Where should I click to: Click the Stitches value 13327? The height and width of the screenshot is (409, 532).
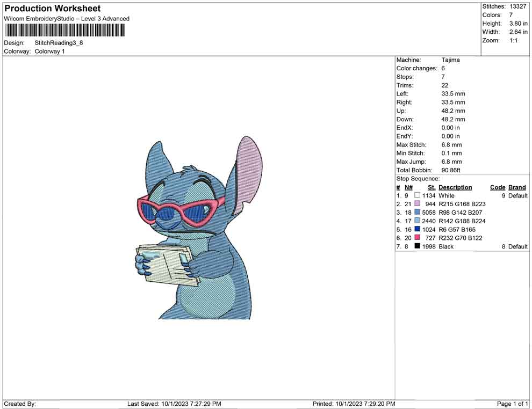(x=517, y=6)
